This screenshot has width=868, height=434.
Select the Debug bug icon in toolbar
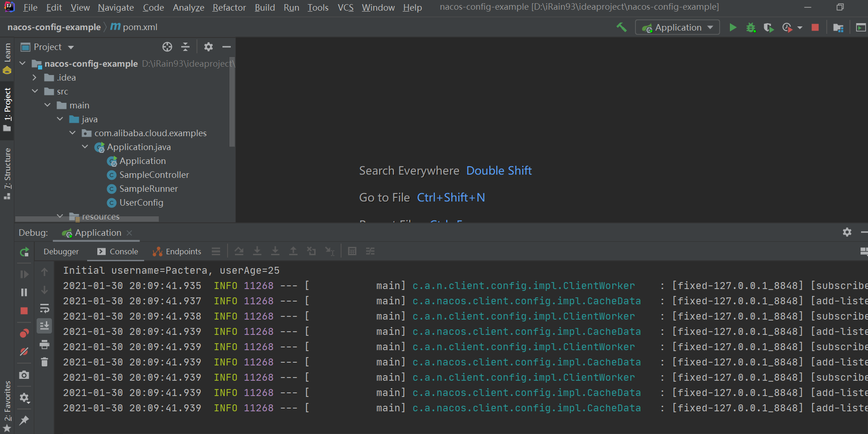pyautogui.click(x=751, y=27)
